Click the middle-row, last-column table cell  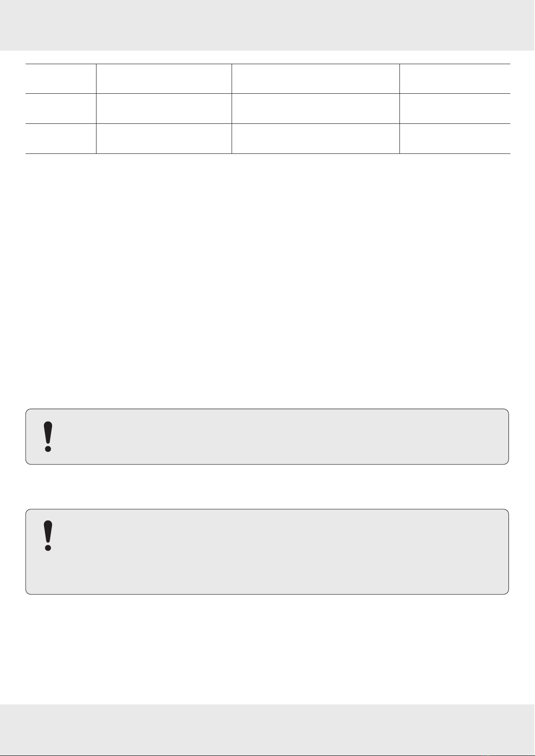click(455, 109)
